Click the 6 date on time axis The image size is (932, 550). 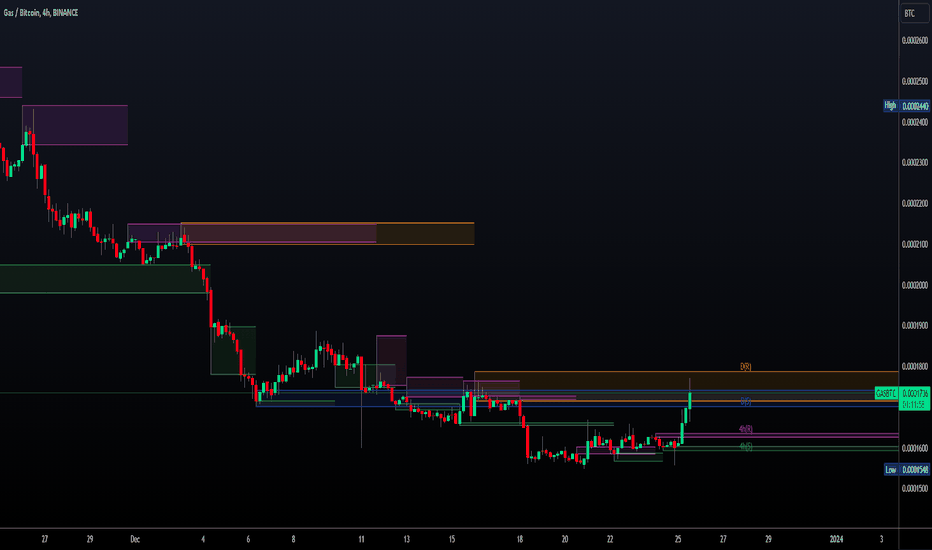pos(248,539)
